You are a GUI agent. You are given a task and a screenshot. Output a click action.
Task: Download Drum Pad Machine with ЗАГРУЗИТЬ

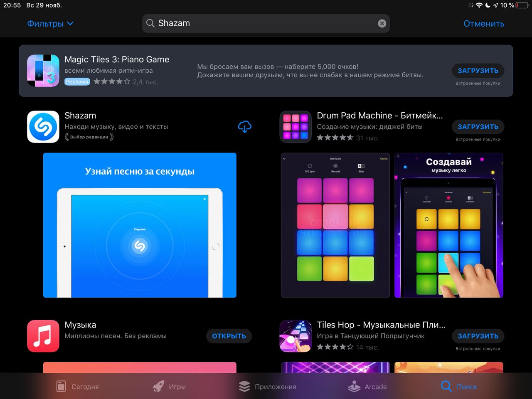pyautogui.click(x=478, y=127)
